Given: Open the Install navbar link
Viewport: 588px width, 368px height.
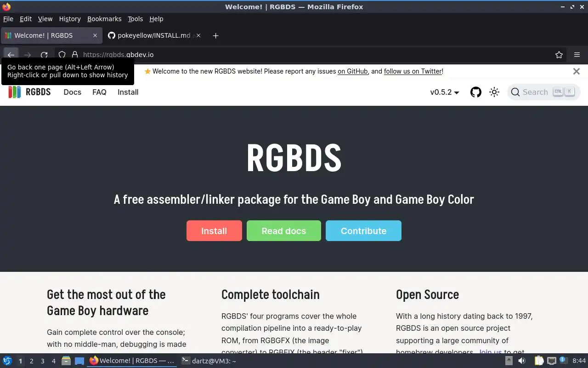Looking at the screenshot, I should coord(128,92).
